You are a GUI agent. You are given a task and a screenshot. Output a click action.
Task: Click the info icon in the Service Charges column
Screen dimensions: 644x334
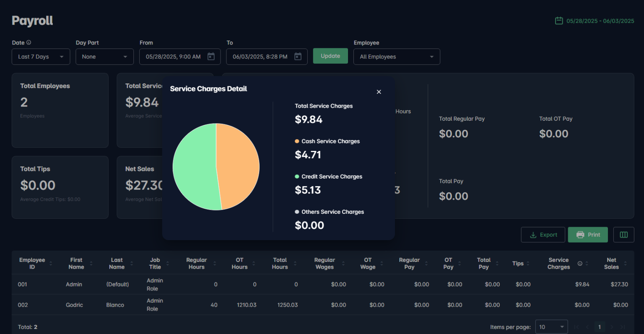[580, 264]
